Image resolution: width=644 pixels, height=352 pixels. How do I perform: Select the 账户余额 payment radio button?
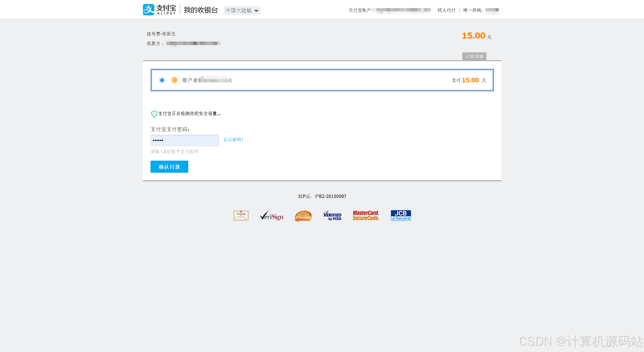pos(162,80)
